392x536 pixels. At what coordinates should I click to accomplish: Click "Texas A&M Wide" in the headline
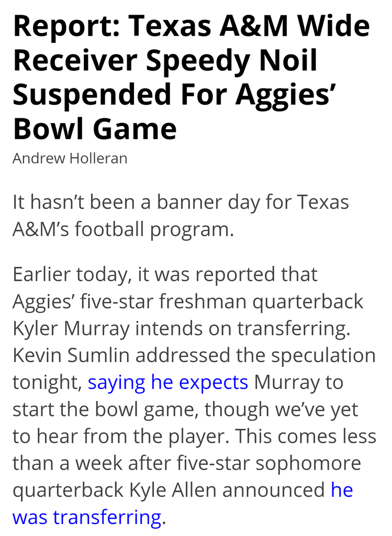coord(249,26)
